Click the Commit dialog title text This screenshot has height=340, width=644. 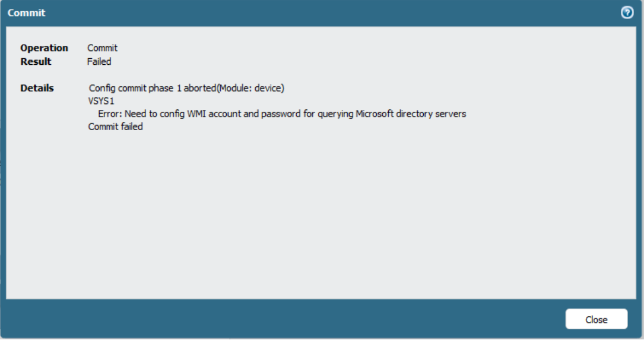click(27, 12)
